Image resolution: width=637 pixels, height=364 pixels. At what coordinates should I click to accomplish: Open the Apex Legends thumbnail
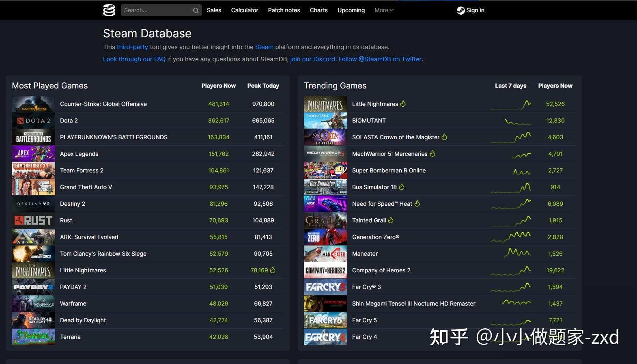click(x=33, y=154)
